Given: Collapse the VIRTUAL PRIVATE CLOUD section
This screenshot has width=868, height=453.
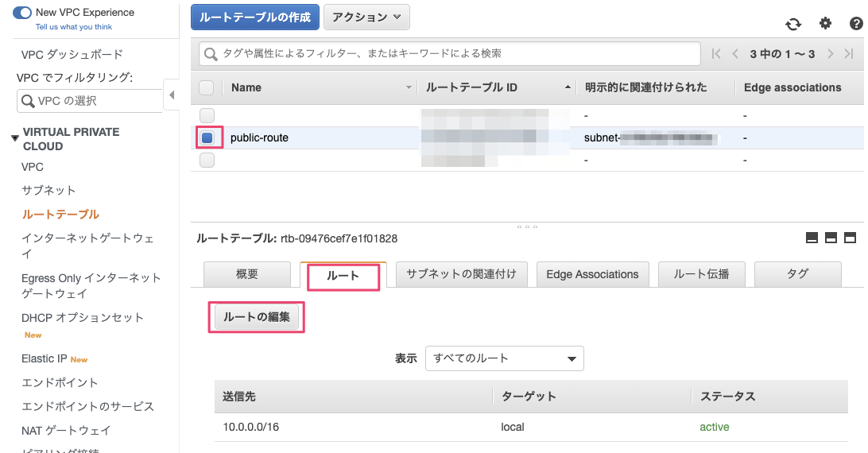Looking at the screenshot, I should point(14,138).
